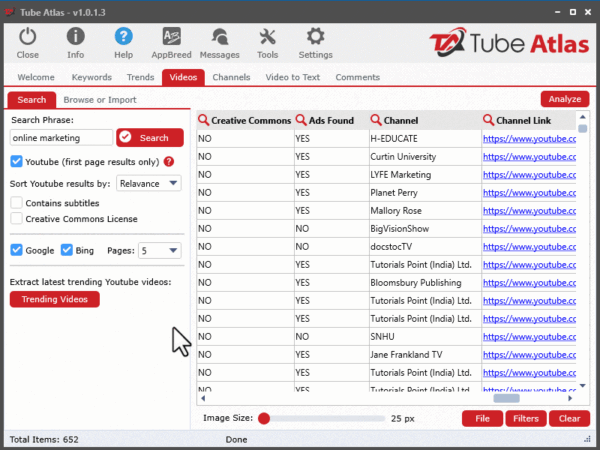
Task: Select the Jane Frankland TV channel cell
Action: tap(425, 355)
